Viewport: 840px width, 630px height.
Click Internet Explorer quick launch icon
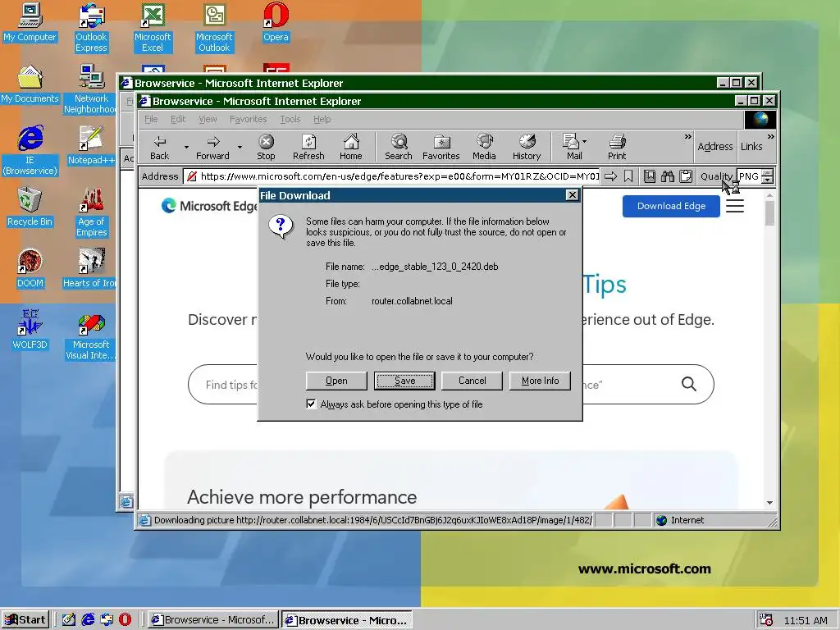point(88,619)
